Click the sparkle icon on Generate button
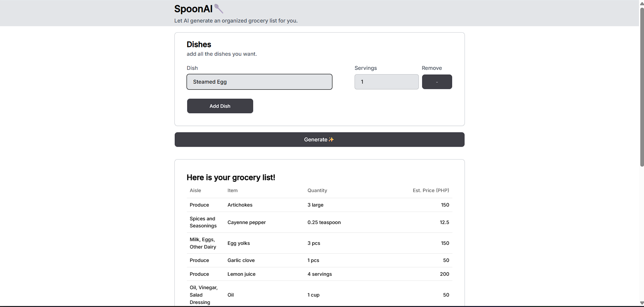 [331, 140]
